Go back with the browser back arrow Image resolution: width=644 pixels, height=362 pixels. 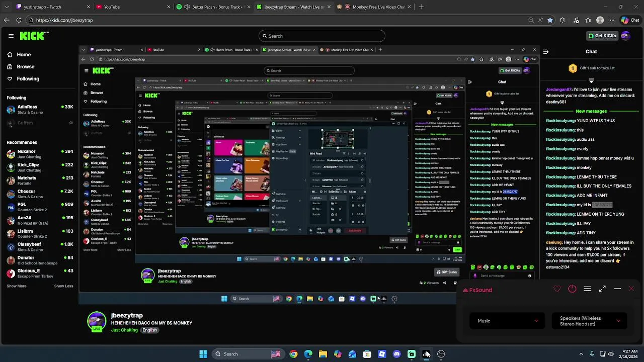click(7, 20)
